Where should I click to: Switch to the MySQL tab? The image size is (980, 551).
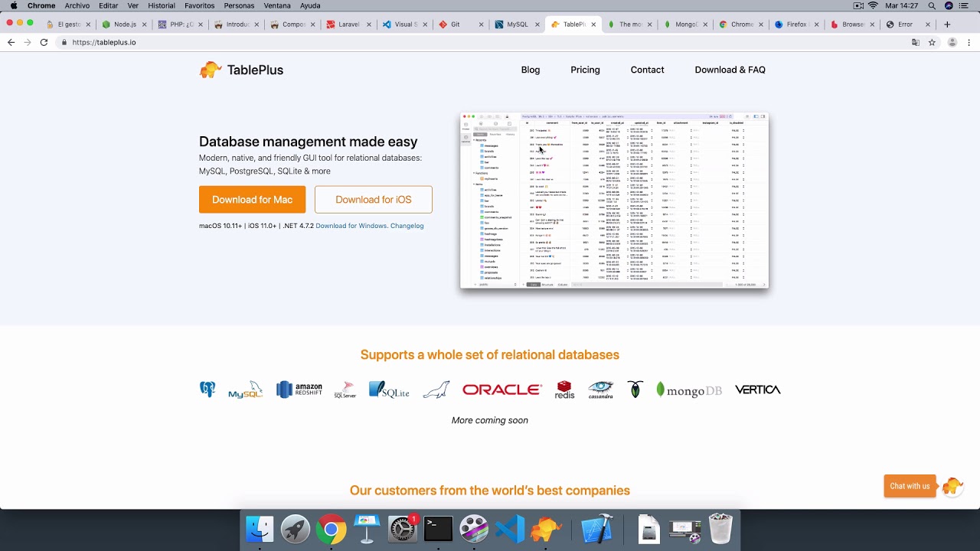click(x=517, y=24)
